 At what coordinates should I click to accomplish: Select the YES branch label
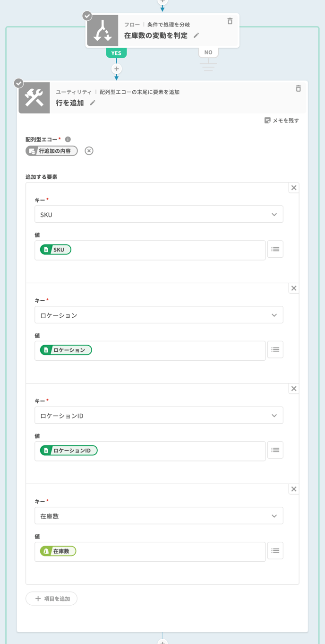(116, 53)
